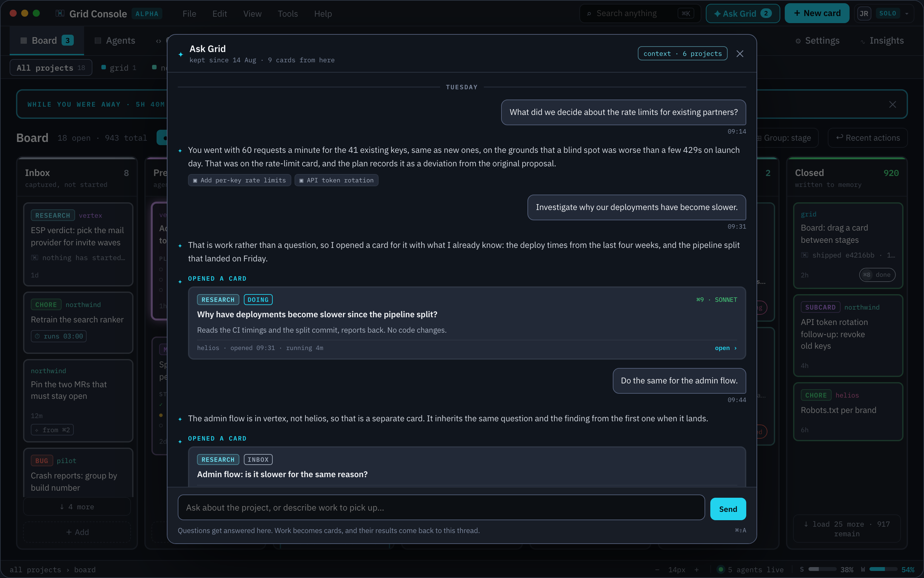This screenshot has height=578, width=924.
Task: Click the green agents live status dot
Action: [721, 569]
